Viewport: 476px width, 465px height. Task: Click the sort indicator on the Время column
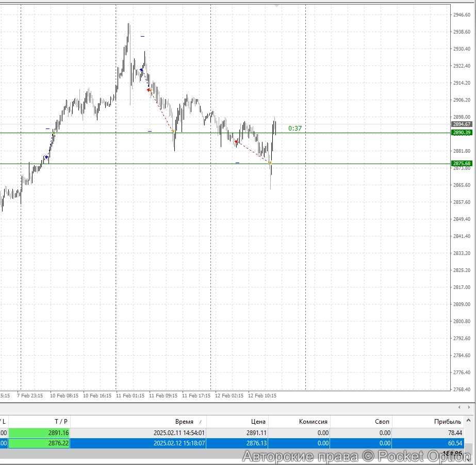click(200, 421)
